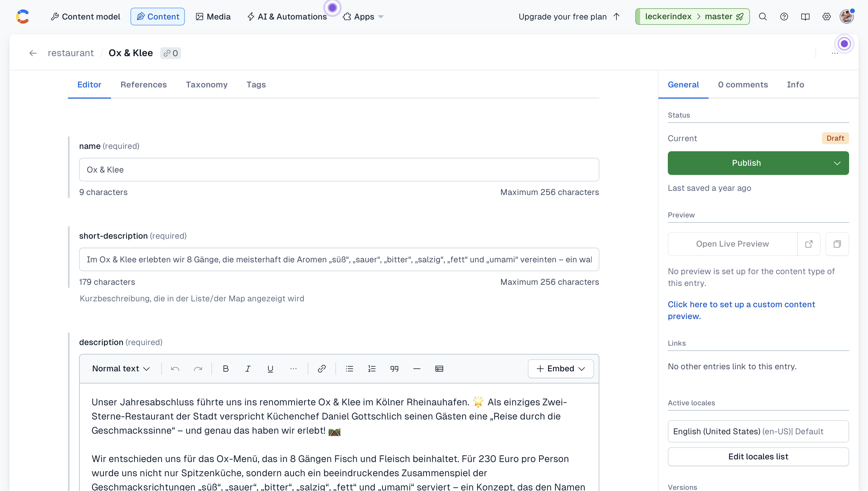Insert a hyperlink into the description
The height and width of the screenshot is (491, 868).
pyautogui.click(x=322, y=369)
